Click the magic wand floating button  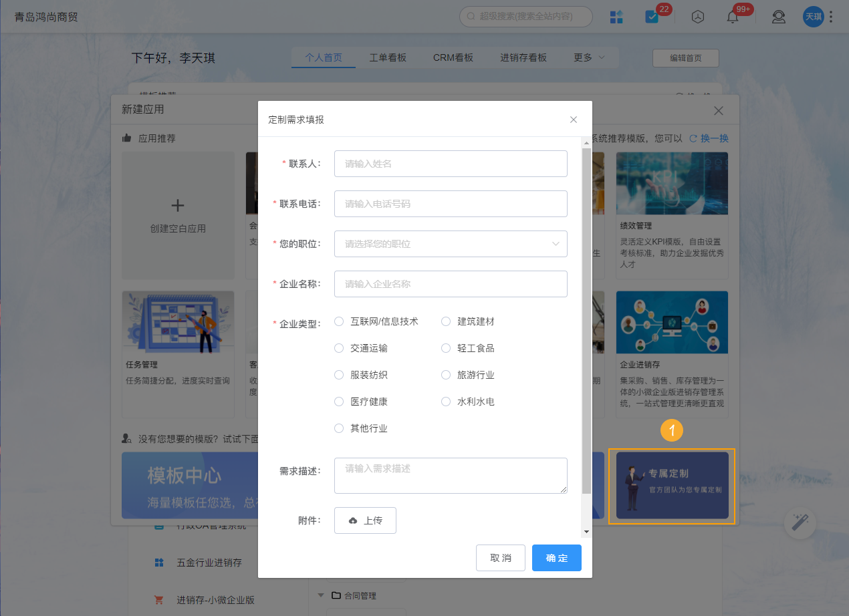coord(800,524)
